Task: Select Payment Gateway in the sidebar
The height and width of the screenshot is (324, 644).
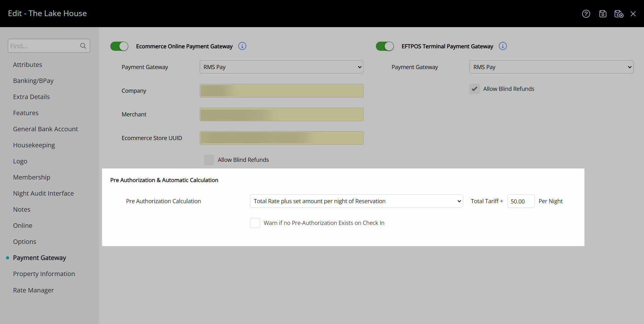Action: click(39, 257)
